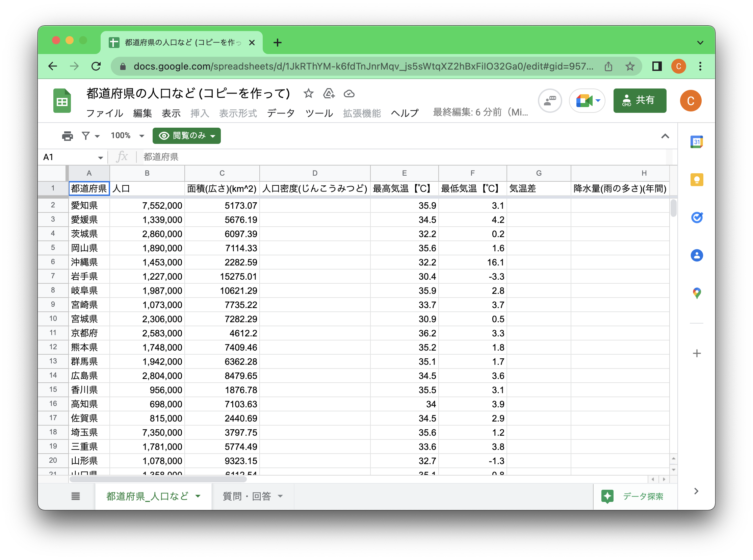Screen dimensions: 753x560
Task: Select the 沖縄県 cell
Action: [89, 262]
